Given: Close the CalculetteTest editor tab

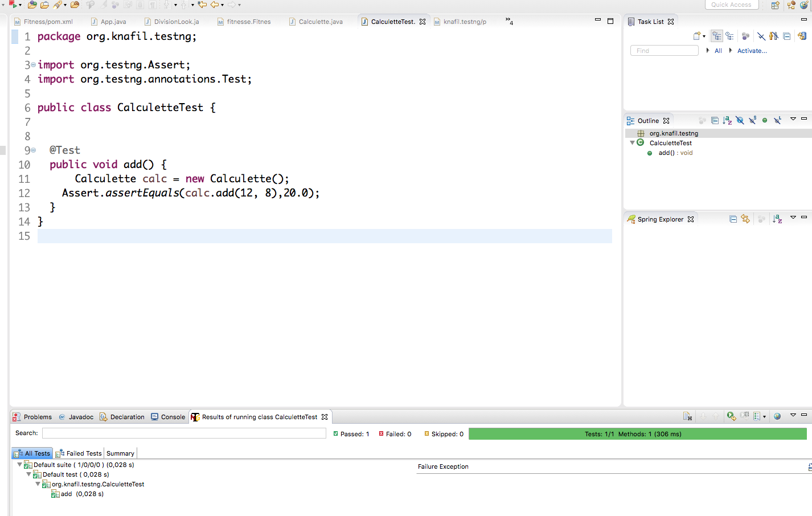Looking at the screenshot, I should coord(423,22).
